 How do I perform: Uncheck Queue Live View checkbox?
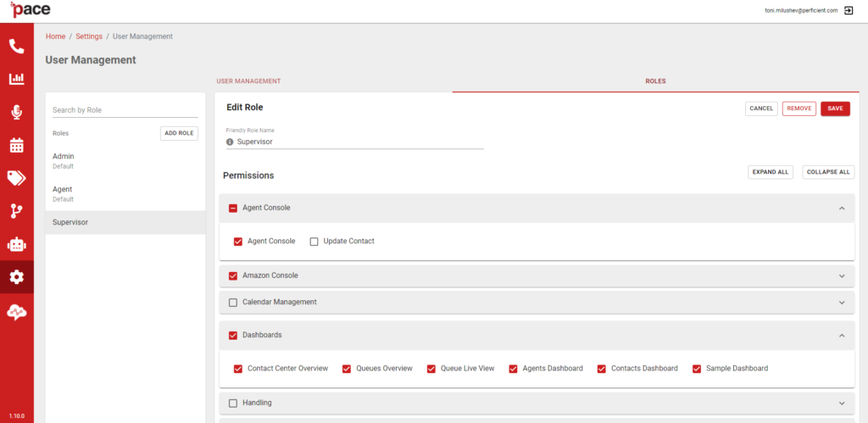coord(431,369)
